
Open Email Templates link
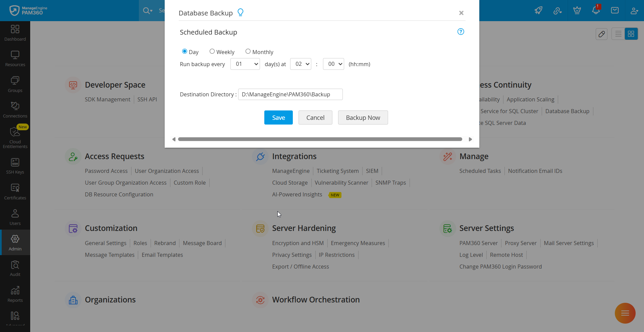(162, 255)
